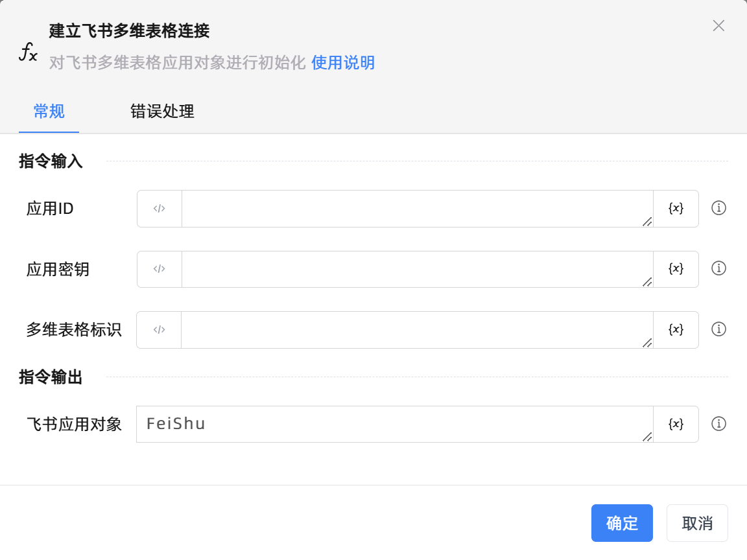The image size is (747, 560).
Task: Click resize handle of 应用密钥 input
Action: (647, 282)
